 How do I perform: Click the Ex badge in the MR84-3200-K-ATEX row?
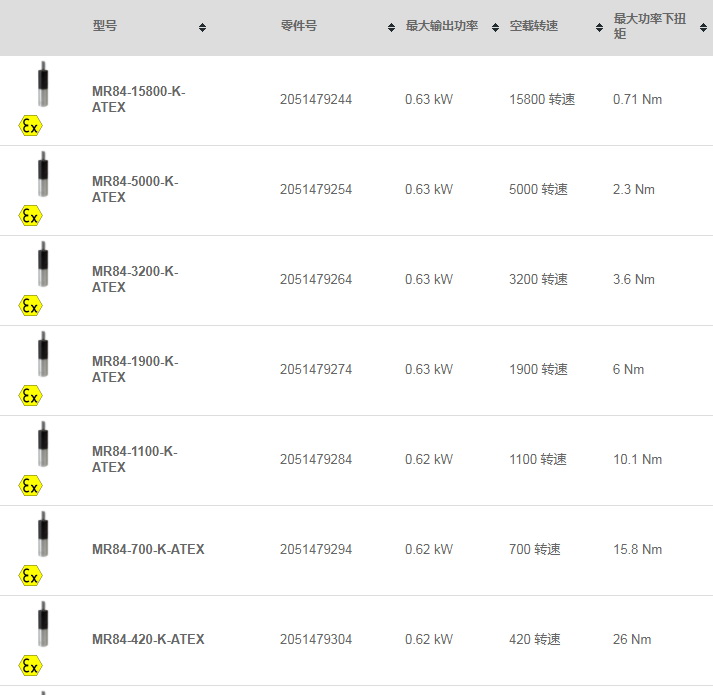(x=30, y=306)
